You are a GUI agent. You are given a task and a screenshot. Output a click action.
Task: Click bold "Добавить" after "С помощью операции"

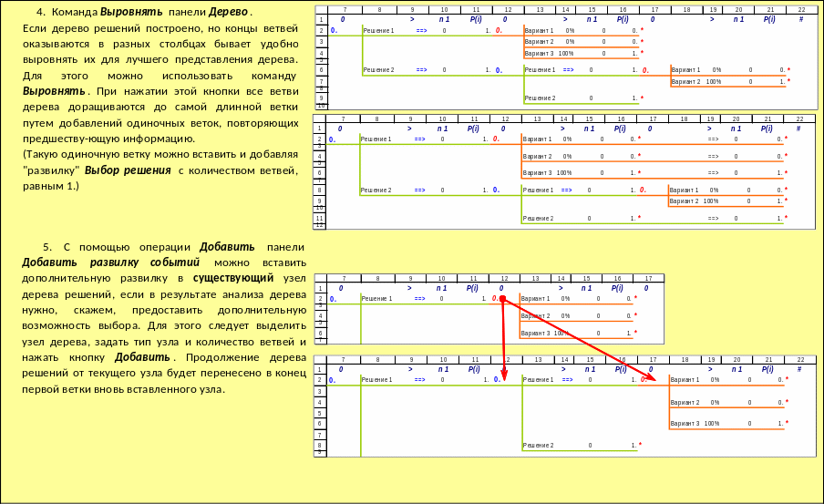227,247
